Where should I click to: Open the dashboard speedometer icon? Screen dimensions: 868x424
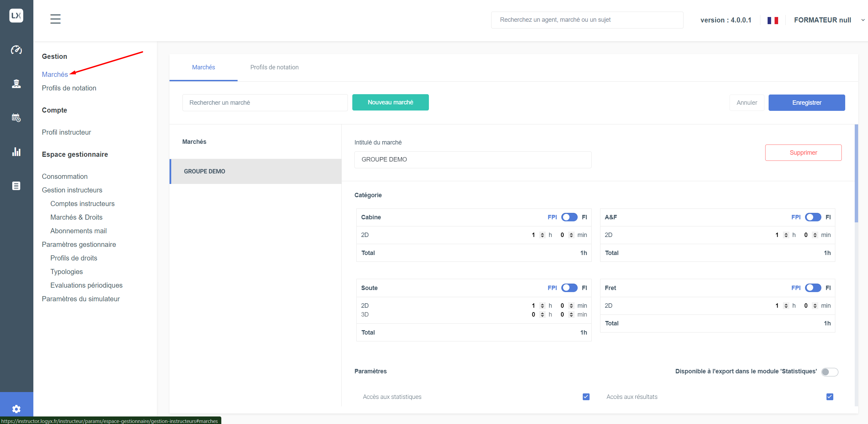(16, 50)
